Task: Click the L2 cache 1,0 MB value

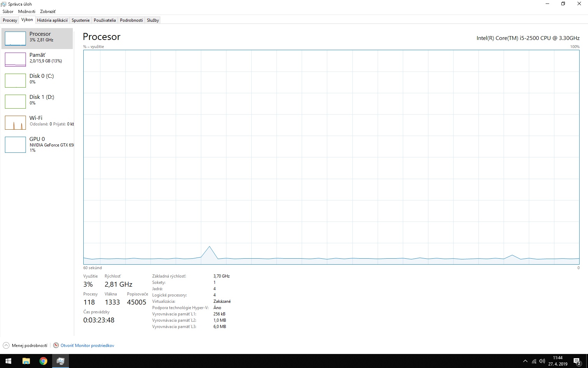Action: coord(220,320)
